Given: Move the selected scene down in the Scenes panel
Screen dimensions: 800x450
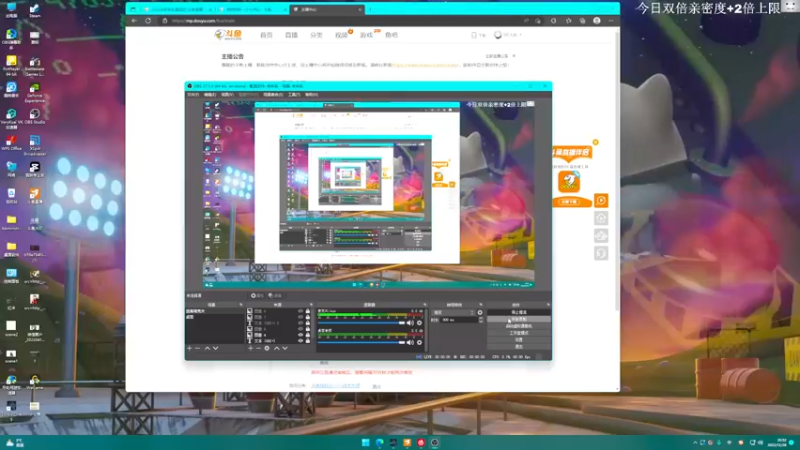Looking at the screenshot, I should (216, 348).
